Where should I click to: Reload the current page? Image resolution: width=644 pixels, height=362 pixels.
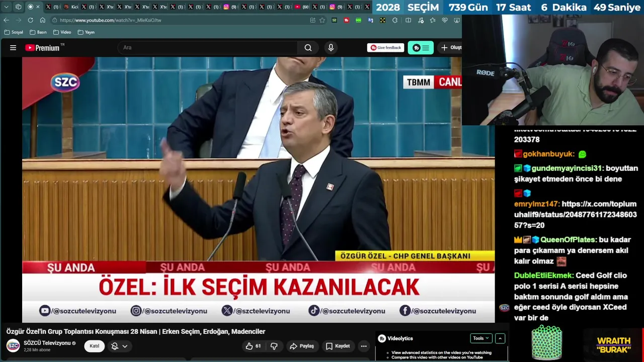(x=30, y=20)
